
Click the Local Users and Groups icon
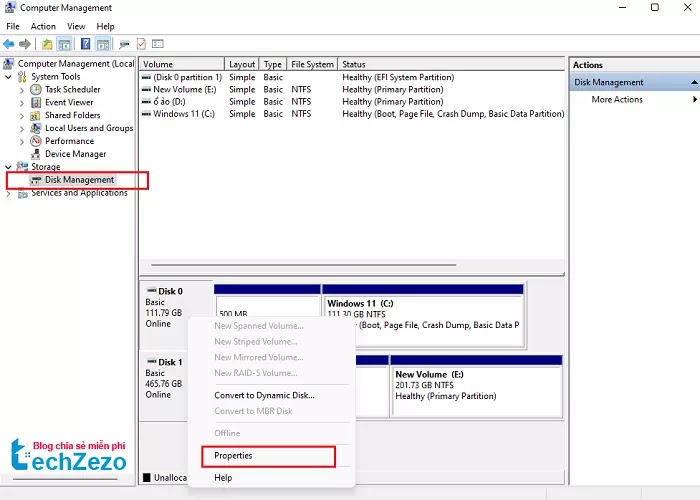[x=36, y=128]
